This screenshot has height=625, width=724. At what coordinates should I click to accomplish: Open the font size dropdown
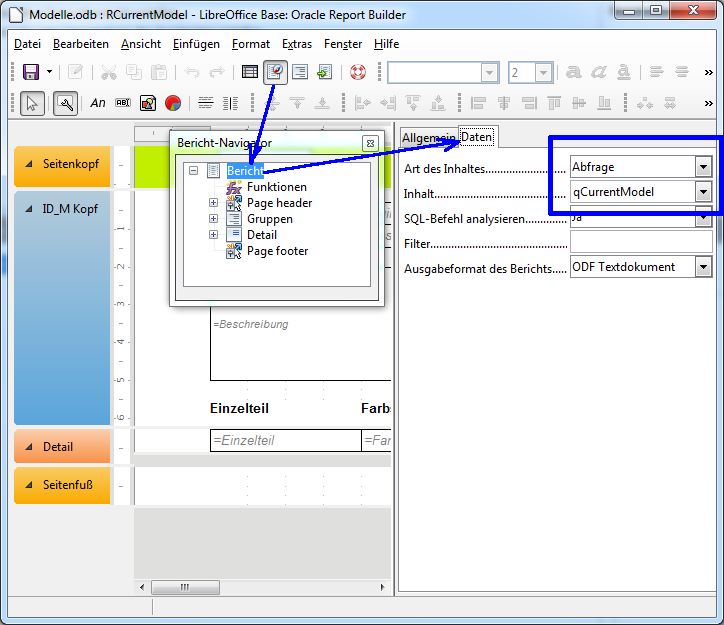543,73
